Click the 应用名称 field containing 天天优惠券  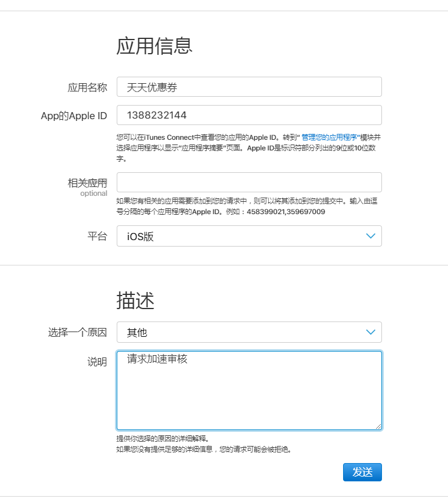[x=249, y=87]
